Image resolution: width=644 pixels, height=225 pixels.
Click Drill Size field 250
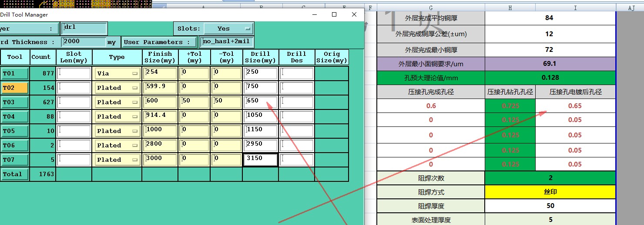[261, 73]
